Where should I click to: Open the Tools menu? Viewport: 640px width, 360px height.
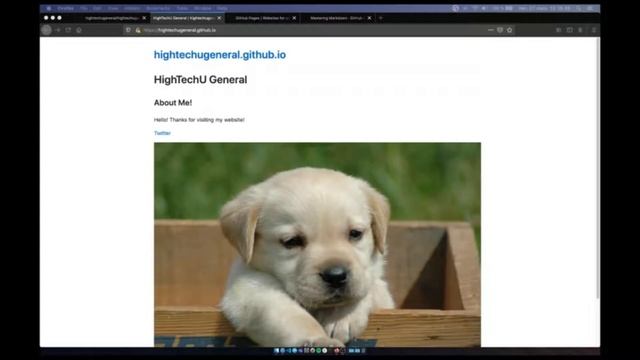pyautogui.click(x=182, y=8)
